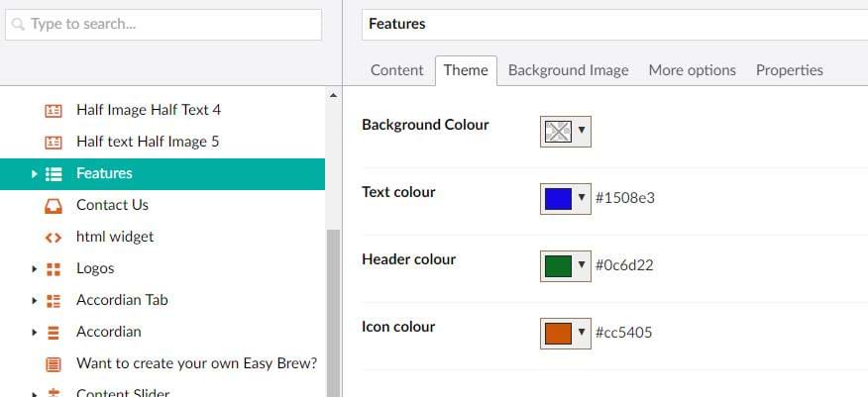Viewport: 868px width, 397px height.
Task: Expand the Logos tree node
Action: (x=35, y=268)
